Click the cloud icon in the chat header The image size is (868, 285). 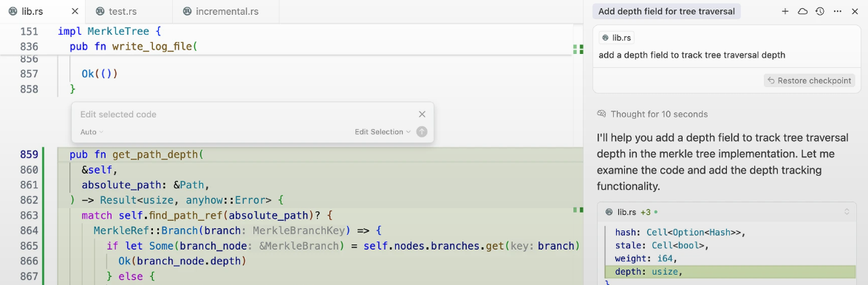803,11
